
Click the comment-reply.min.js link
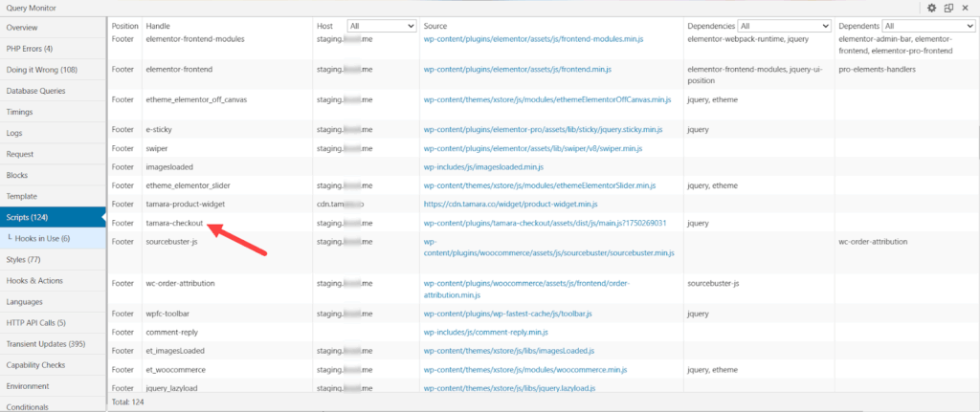(x=485, y=332)
